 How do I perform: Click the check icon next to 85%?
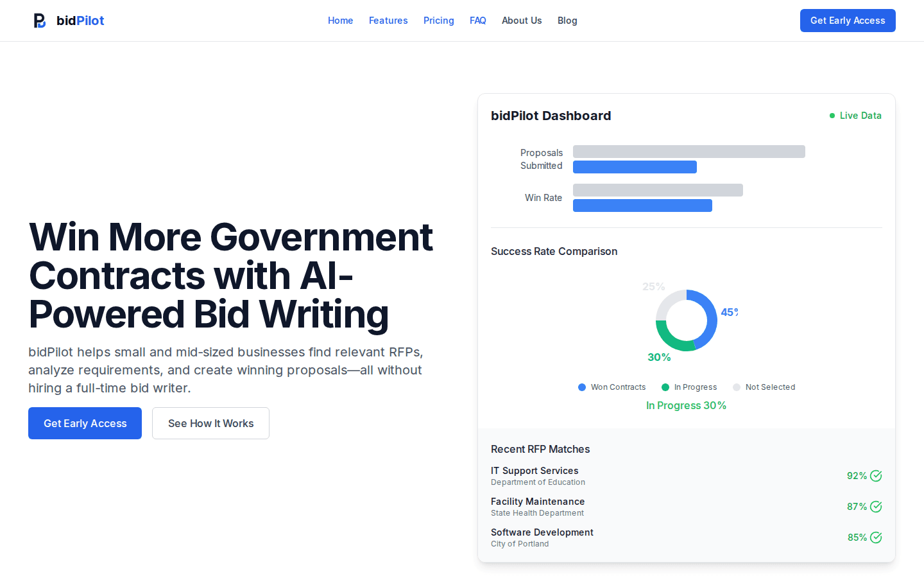pyautogui.click(x=876, y=538)
